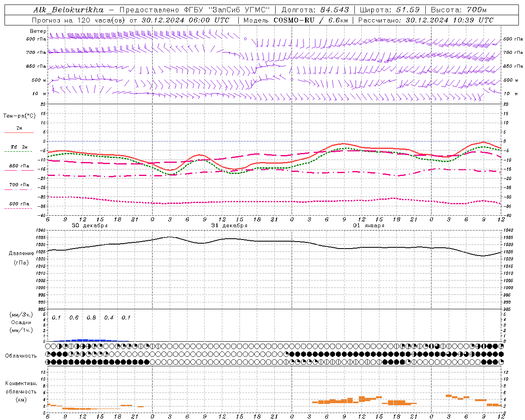This screenshot has width=525, height=420.
Task: Click the precipitation value "0.6"
Action: point(74,318)
